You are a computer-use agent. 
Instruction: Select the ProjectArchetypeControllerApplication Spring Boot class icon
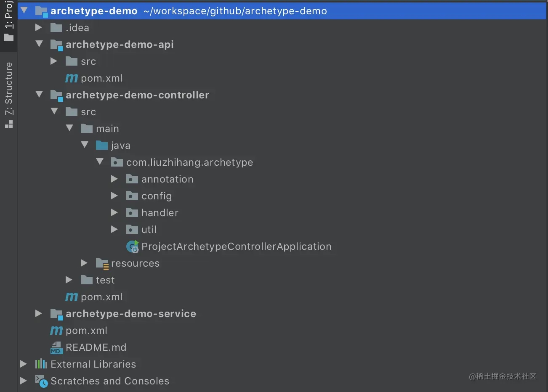[x=132, y=246]
